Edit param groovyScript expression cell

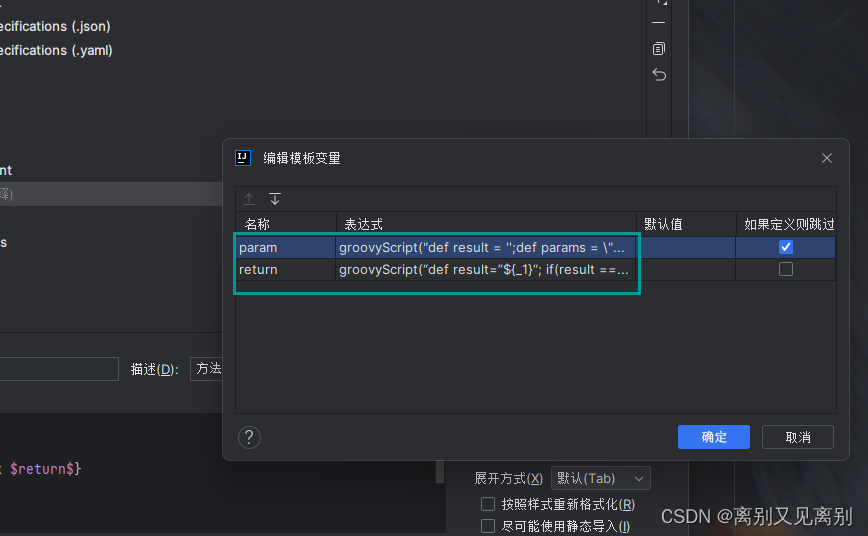(x=485, y=248)
